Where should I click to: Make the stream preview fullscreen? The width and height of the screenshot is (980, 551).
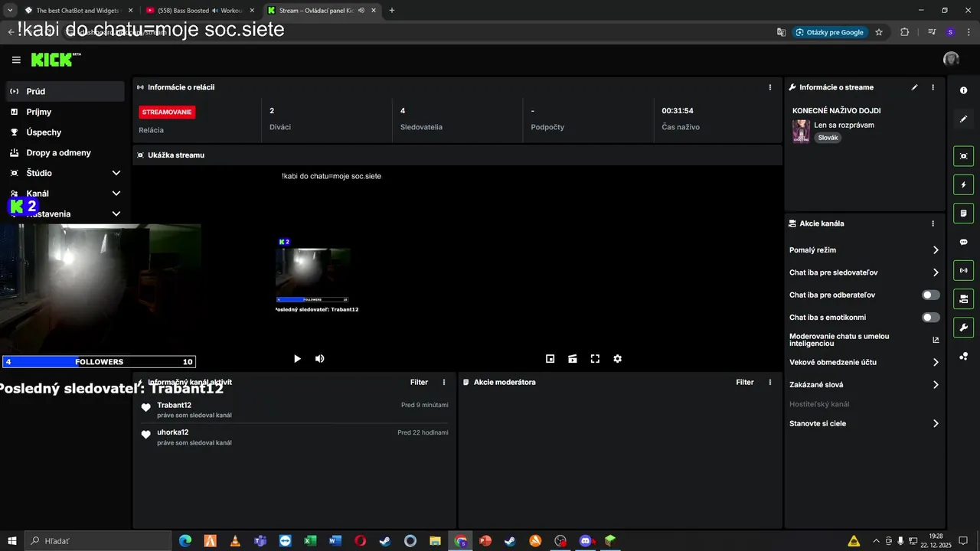(595, 359)
